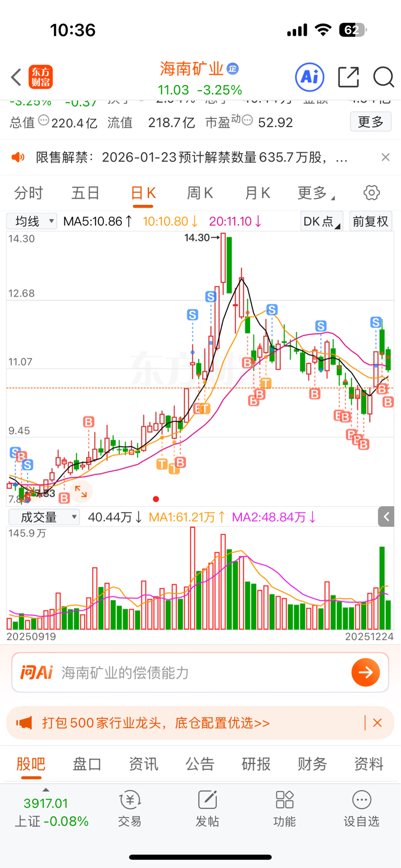Tap the orange send arrow button
401x868 pixels.
pyautogui.click(x=366, y=673)
